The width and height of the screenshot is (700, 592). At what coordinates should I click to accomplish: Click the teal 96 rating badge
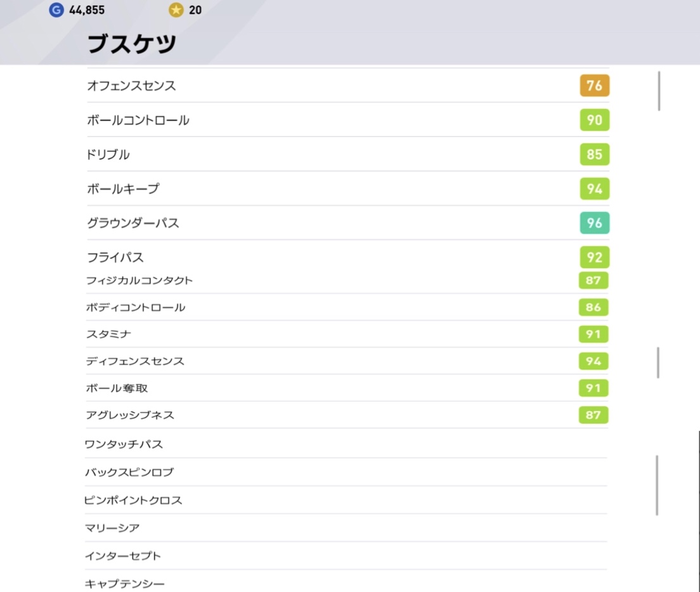(594, 223)
